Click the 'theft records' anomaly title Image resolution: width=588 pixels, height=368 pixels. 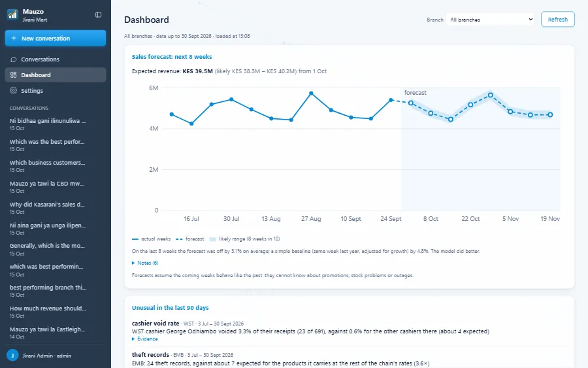pyautogui.click(x=150, y=354)
